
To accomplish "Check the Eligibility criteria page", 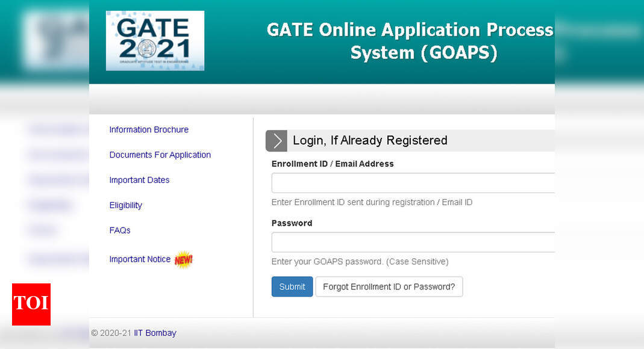I will click(125, 205).
